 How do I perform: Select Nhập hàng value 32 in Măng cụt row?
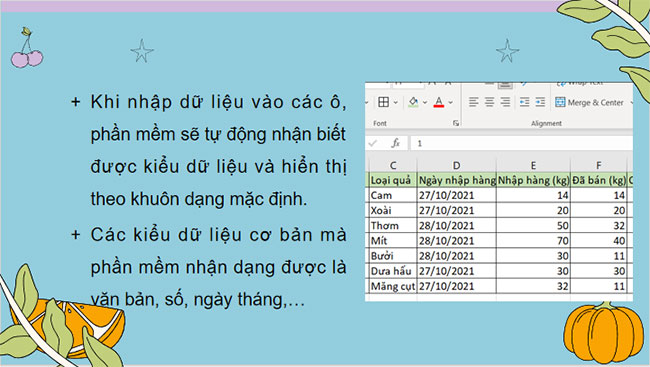point(533,286)
